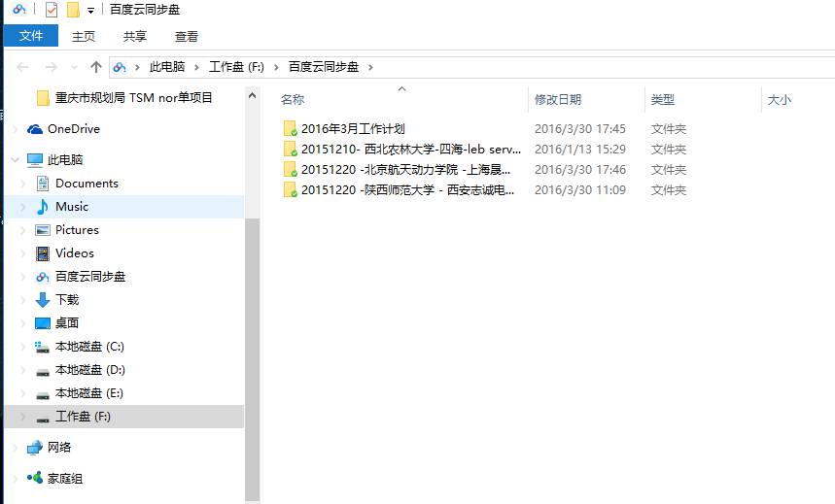This screenshot has height=504, width=835.
Task: Go back with the back arrow
Action: (22, 67)
